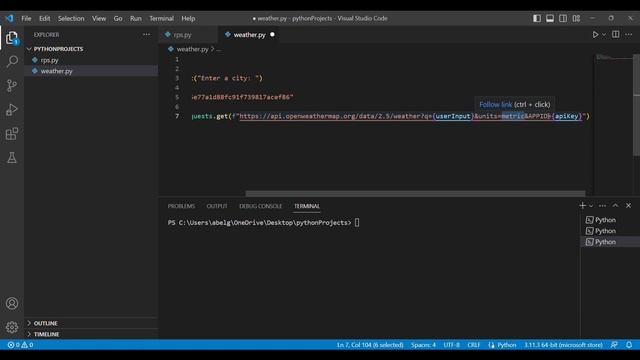
Task: Select Python language mode in status bar
Action: [507, 345]
